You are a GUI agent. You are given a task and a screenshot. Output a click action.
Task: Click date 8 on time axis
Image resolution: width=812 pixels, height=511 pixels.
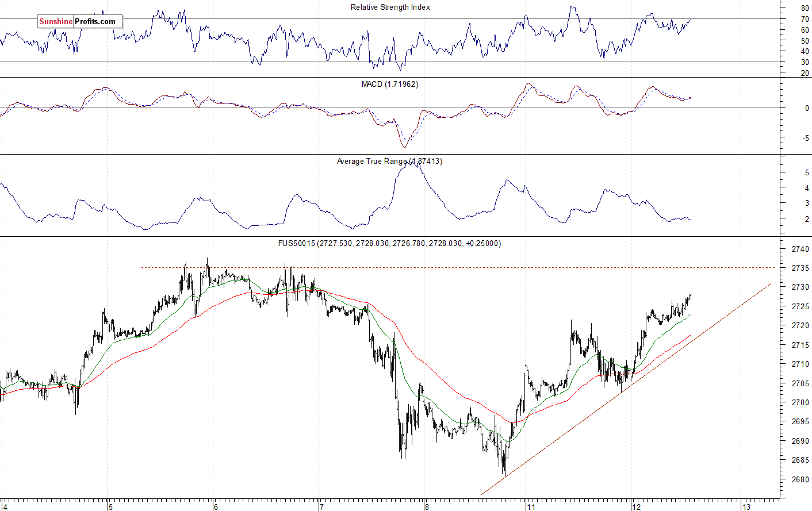(x=427, y=507)
